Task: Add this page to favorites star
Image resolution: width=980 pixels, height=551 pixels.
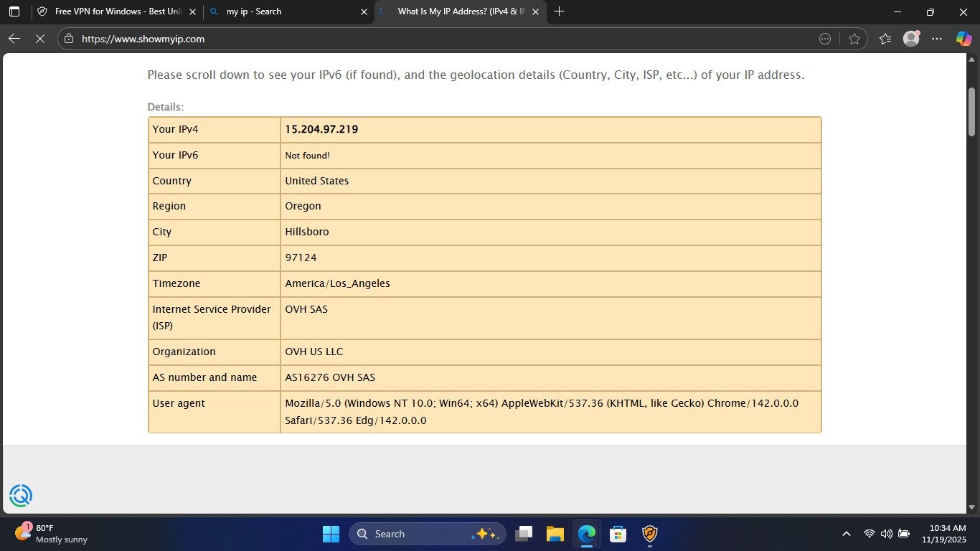Action: click(x=854, y=39)
